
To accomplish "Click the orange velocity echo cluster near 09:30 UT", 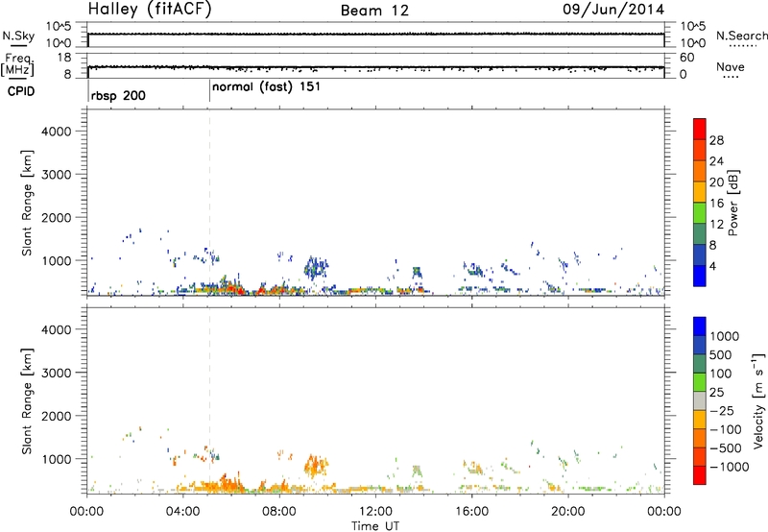I will (x=316, y=466).
